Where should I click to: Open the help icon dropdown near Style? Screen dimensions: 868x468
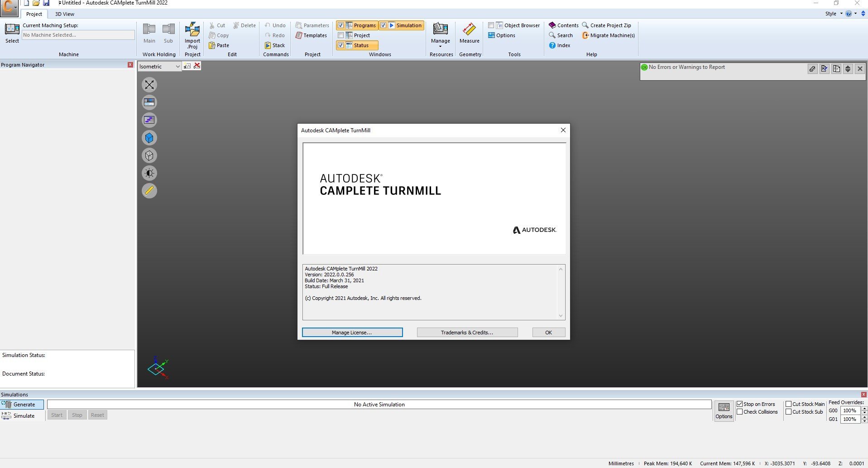tap(855, 14)
